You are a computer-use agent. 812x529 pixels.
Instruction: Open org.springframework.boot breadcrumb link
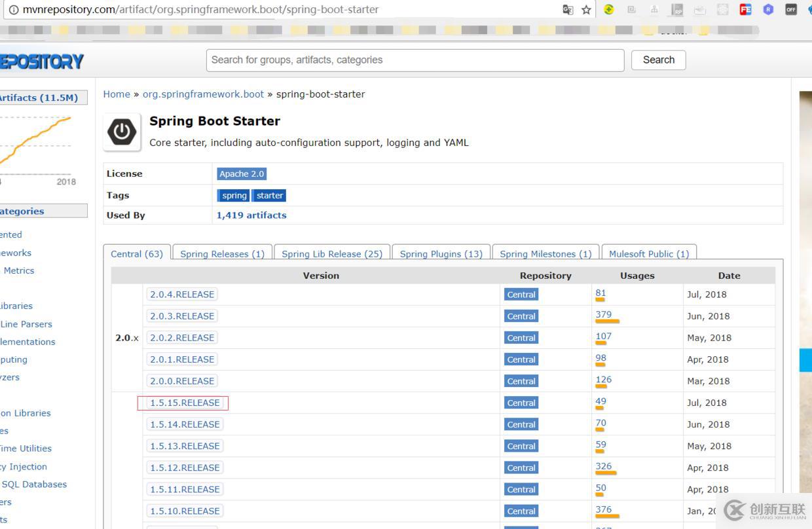[203, 94]
